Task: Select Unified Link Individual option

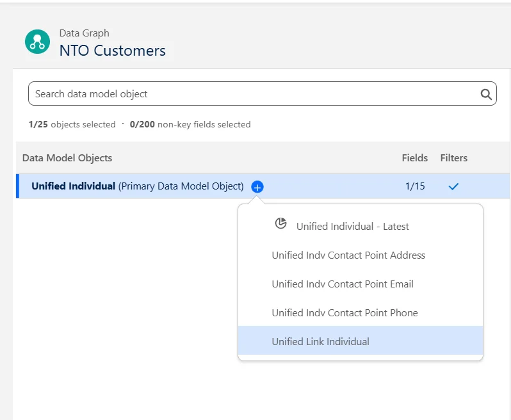Action: (x=361, y=341)
